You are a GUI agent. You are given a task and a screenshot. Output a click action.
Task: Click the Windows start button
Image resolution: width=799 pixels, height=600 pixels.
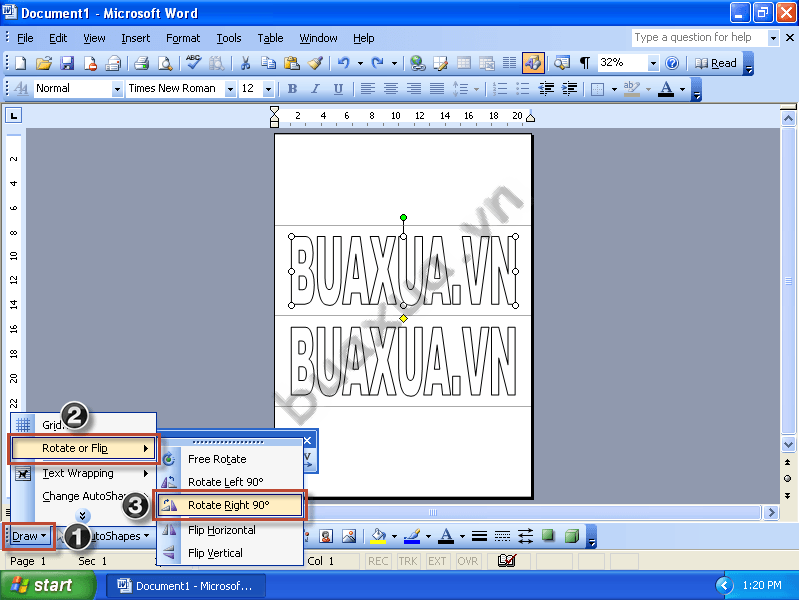[48, 585]
